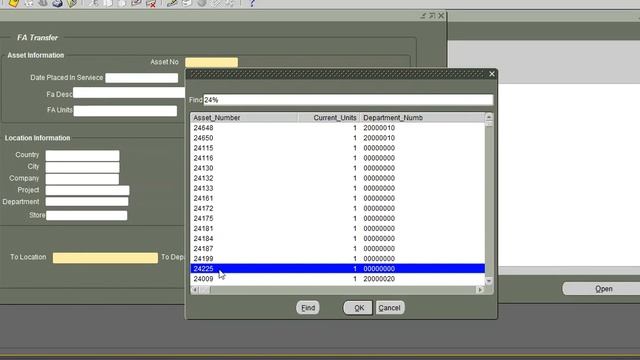Screen dimensions: 640x360
Task: Select asset number 24161 row
Action: click(338, 198)
